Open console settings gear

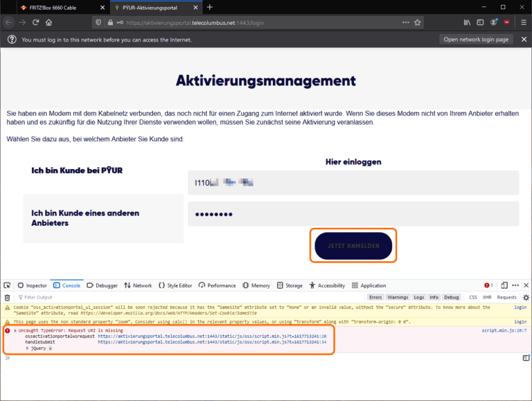(x=526, y=298)
